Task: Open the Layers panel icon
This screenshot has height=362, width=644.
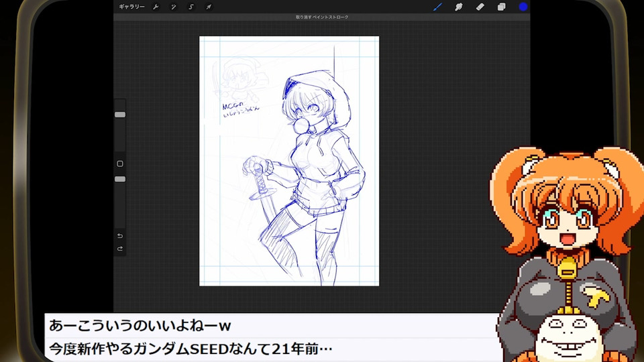Action: coord(502,7)
